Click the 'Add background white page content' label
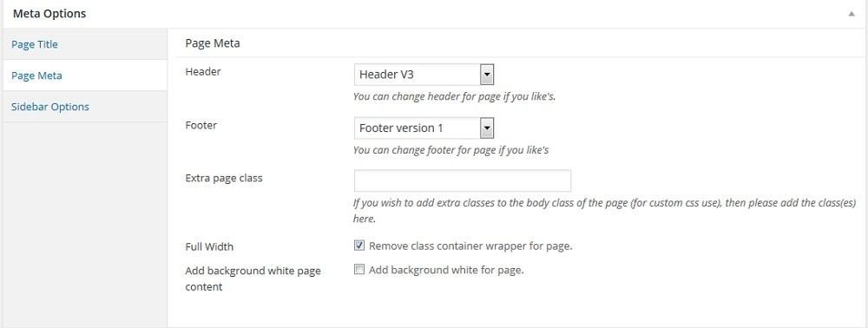The height and width of the screenshot is (328, 868). (253, 279)
